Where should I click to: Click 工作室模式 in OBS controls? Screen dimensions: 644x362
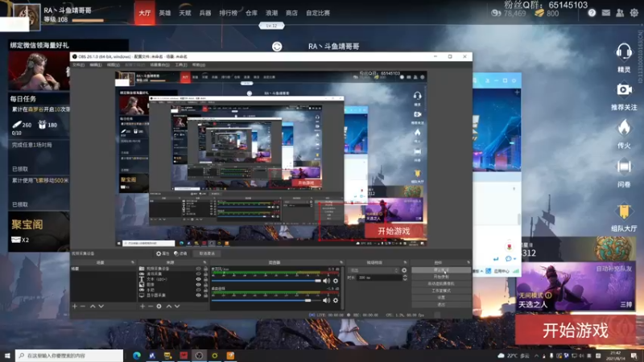pos(441,290)
